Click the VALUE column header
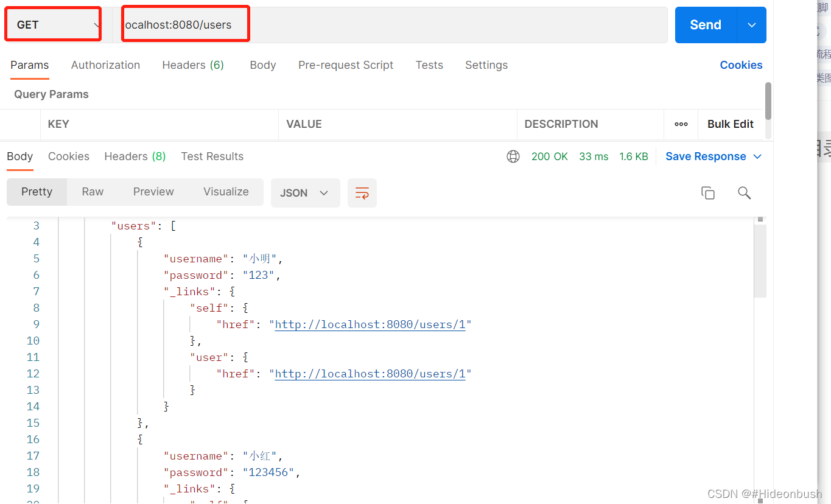The width and height of the screenshot is (831, 504). (304, 124)
